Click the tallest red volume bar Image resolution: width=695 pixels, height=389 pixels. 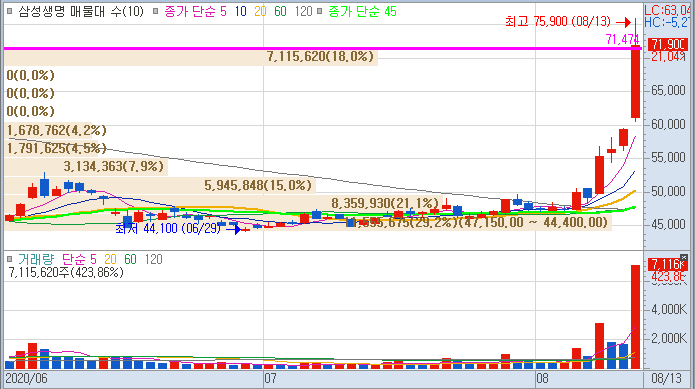pyautogui.click(x=636, y=317)
